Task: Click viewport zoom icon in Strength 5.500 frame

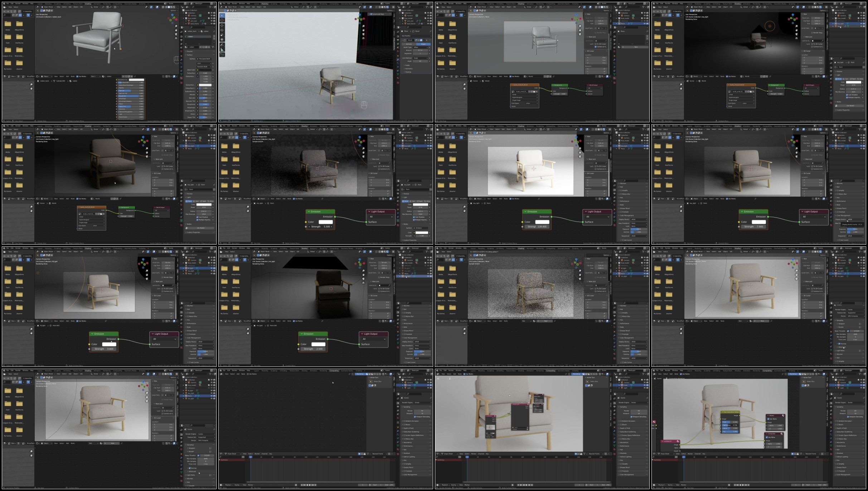Action: pos(363,148)
